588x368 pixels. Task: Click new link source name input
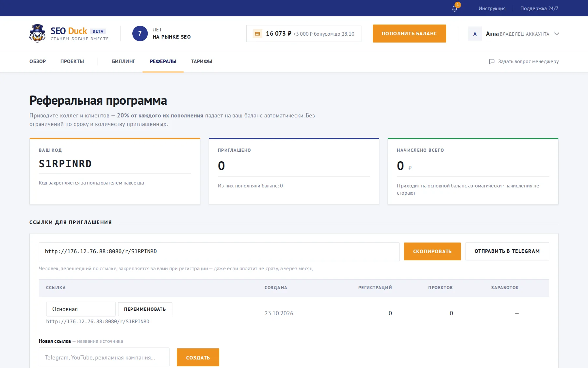104,357
